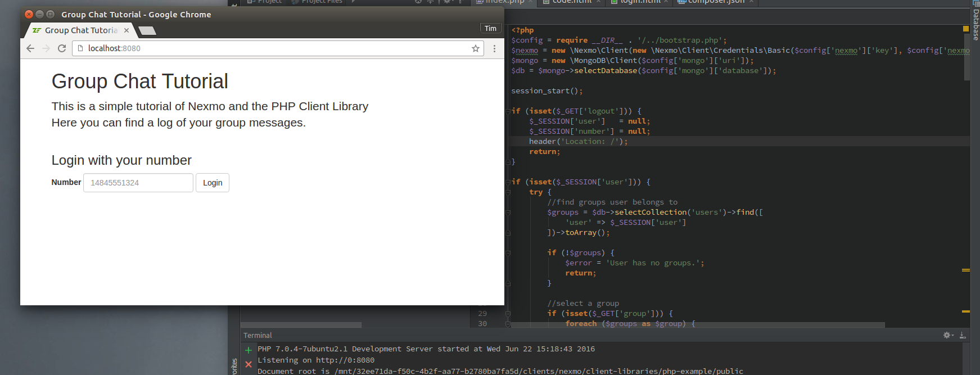
Task: Click the editor vertical scrollbar thumb
Action: [967, 56]
